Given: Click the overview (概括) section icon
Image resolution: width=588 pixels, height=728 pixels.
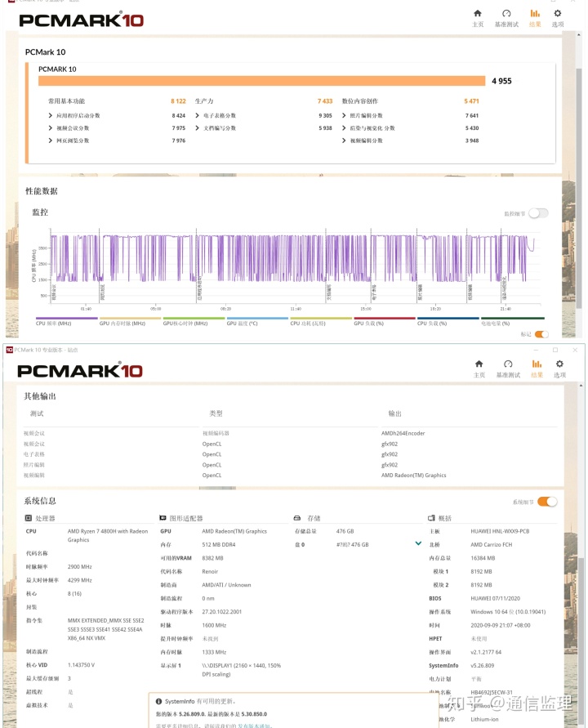Looking at the screenshot, I should click(x=431, y=518).
